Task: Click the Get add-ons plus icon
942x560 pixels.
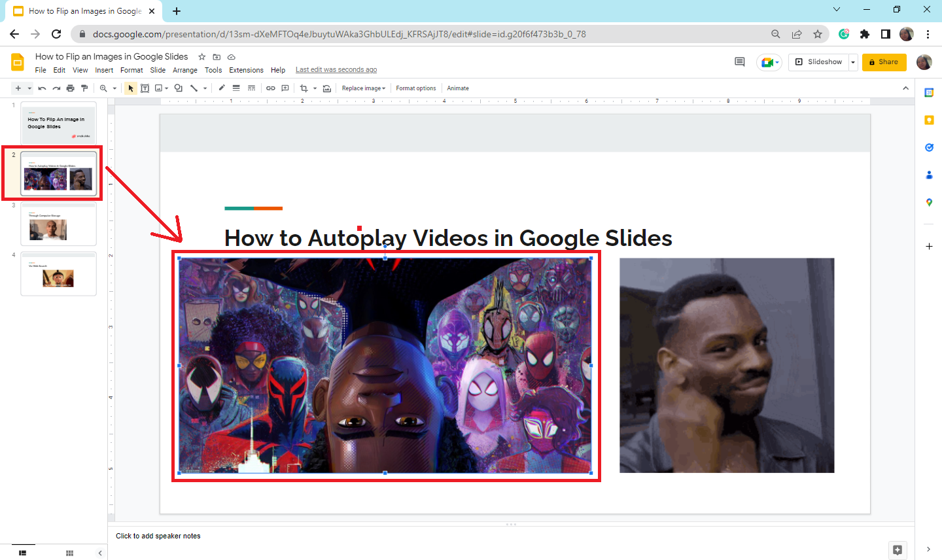Action: coord(929,247)
